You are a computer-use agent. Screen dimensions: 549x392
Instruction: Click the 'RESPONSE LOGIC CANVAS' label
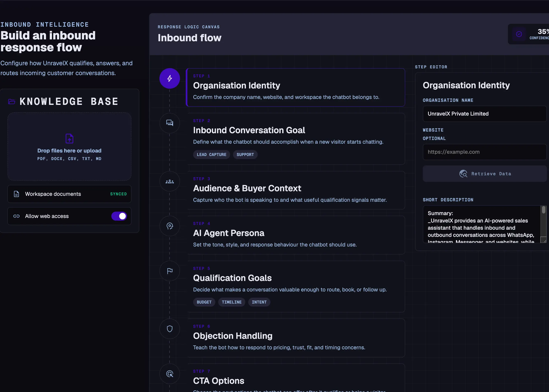(x=189, y=27)
